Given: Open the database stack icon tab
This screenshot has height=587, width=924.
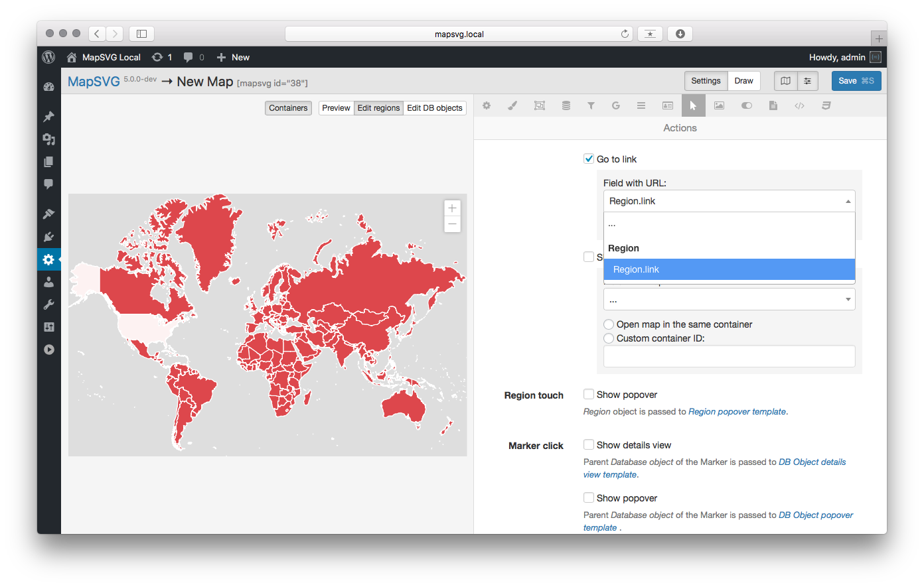Looking at the screenshot, I should (x=566, y=105).
